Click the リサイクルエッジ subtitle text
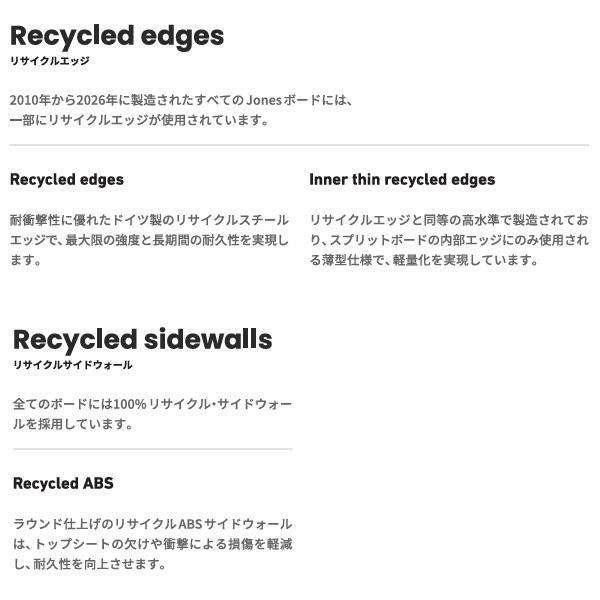This screenshot has width=600, height=600. tap(49, 62)
